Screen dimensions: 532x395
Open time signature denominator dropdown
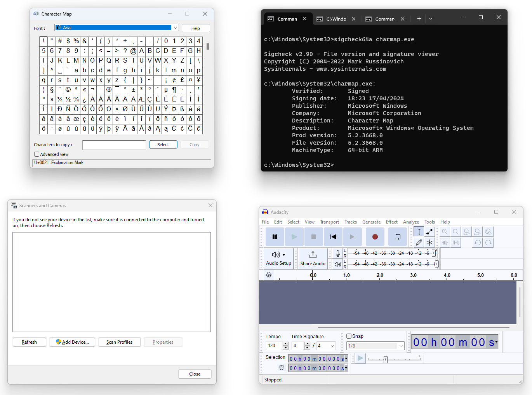click(x=326, y=346)
